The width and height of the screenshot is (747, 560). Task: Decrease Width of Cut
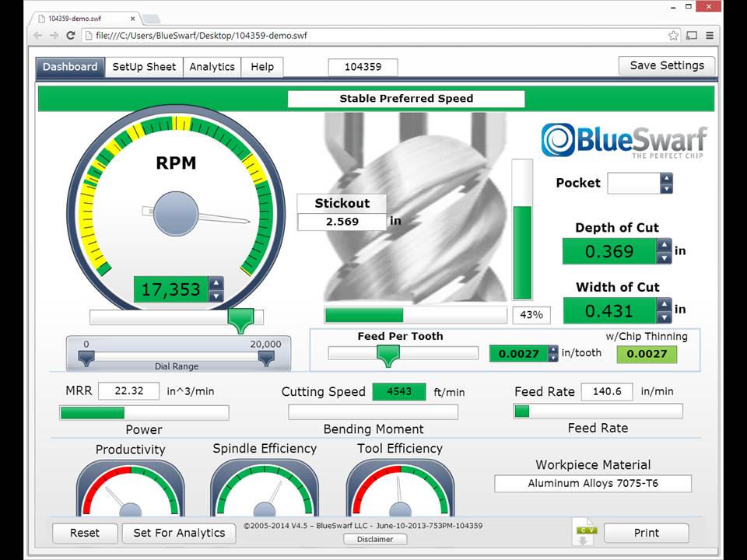[x=664, y=317]
